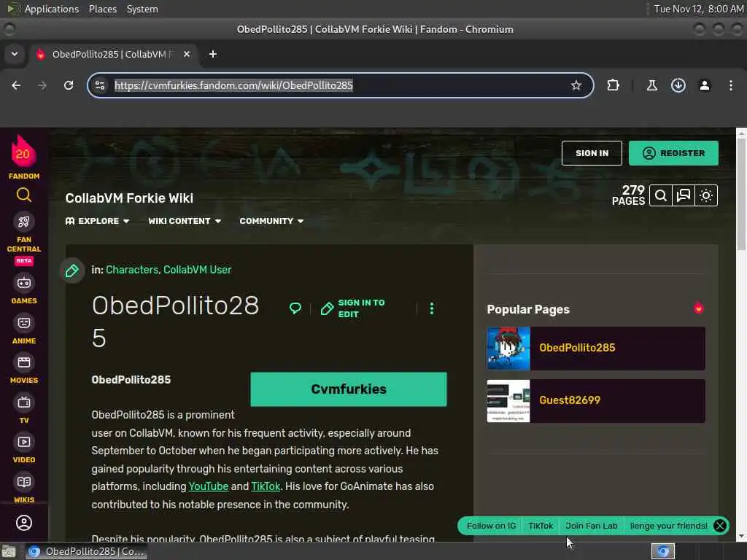The image size is (747, 560).
Task: Click the CollabVM Forkie Wiki title
Action: (129, 198)
